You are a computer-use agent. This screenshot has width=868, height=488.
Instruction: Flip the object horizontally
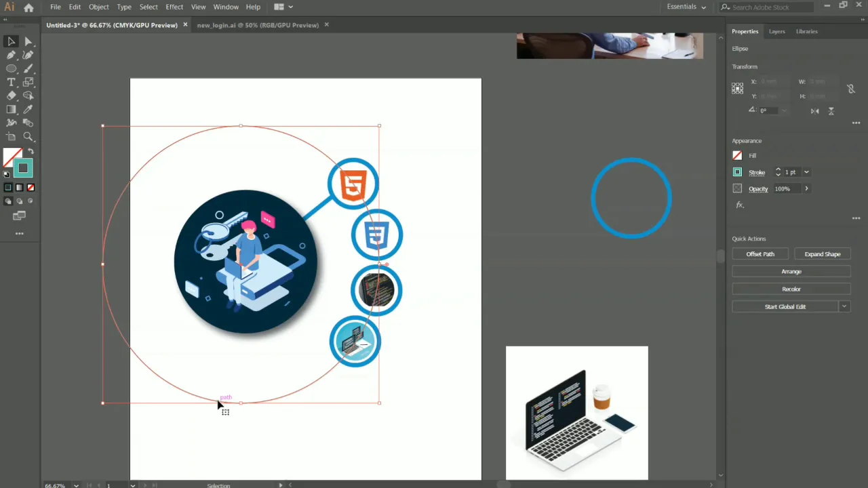814,110
